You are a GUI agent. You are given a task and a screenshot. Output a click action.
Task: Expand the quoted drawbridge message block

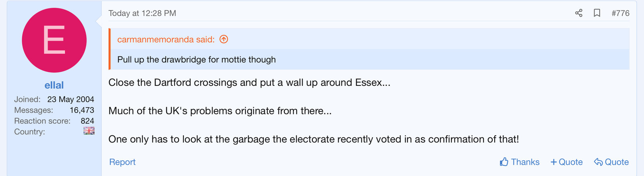click(196, 60)
